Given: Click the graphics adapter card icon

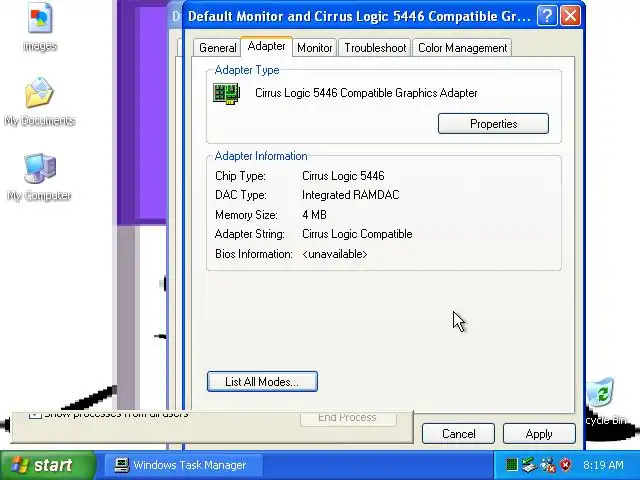Looking at the screenshot, I should pyautogui.click(x=227, y=93).
